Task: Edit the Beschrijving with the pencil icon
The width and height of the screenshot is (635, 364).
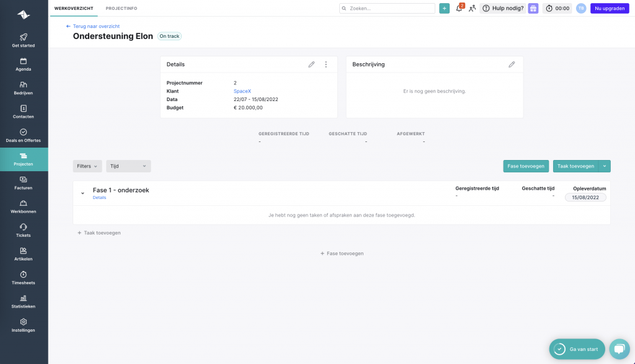Action: click(x=512, y=64)
